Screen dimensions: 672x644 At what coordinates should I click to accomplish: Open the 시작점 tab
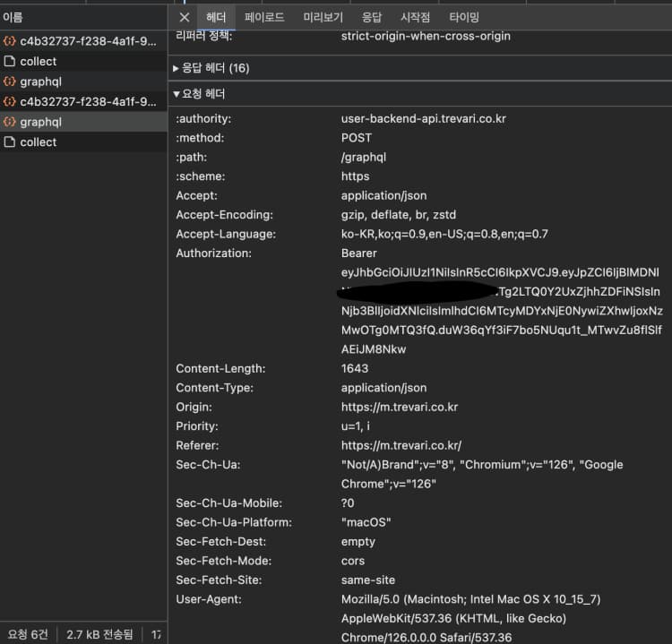tap(415, 18)
